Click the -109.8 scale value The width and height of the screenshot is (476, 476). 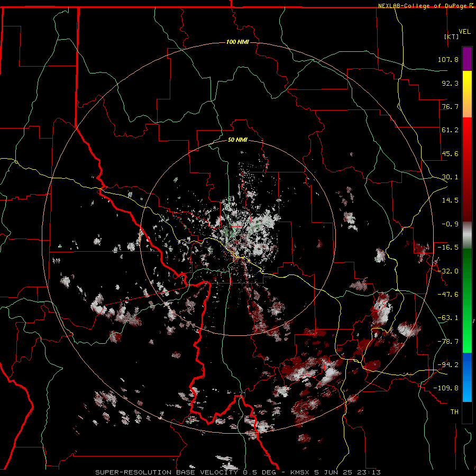pos(446,388)
